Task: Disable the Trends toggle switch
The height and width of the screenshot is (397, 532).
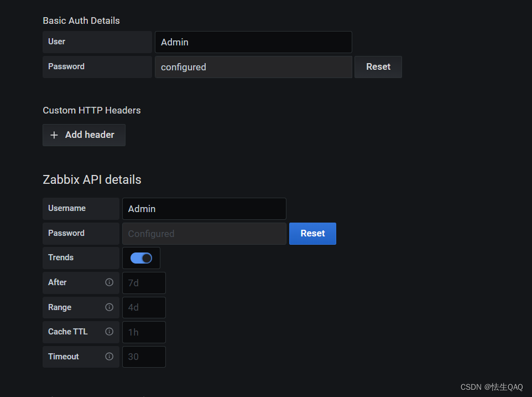Action: pyautogui.click(x=141, y=258)
